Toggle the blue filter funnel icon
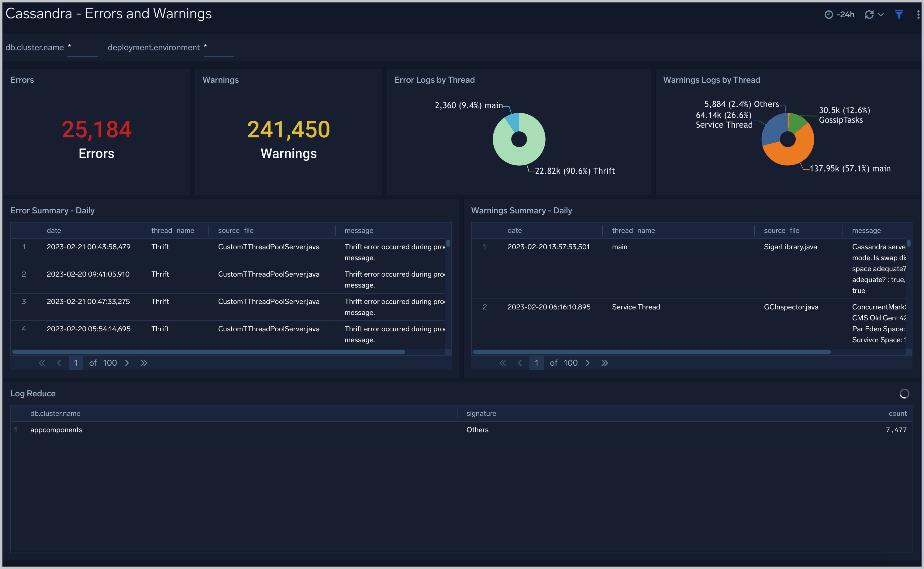The height and width of the screenshot is (569, 924). [x=899, y=15]
